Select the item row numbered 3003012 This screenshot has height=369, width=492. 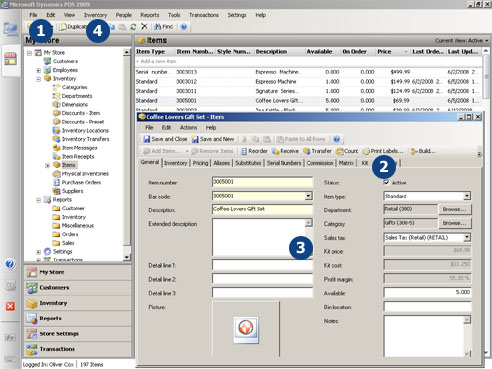pos(308,82)
